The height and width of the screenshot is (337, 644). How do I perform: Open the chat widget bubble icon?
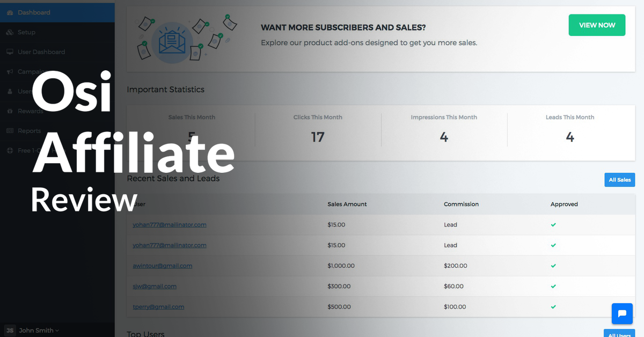tap(621, 313)
